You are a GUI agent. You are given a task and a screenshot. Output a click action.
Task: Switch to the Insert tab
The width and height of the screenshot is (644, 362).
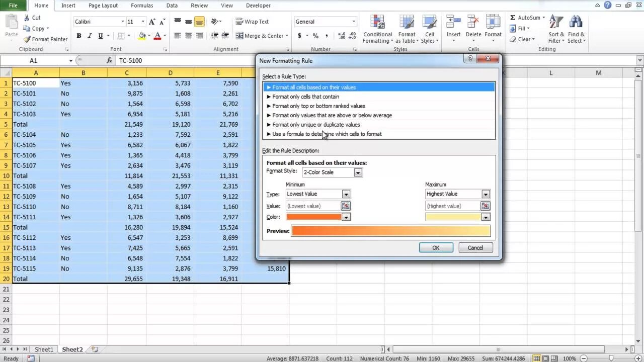point(68,6)
